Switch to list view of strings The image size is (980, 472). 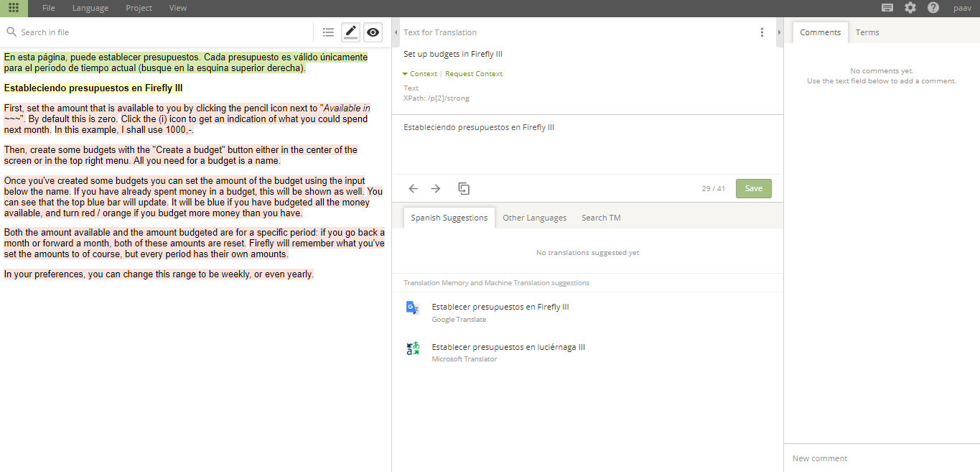328,32
